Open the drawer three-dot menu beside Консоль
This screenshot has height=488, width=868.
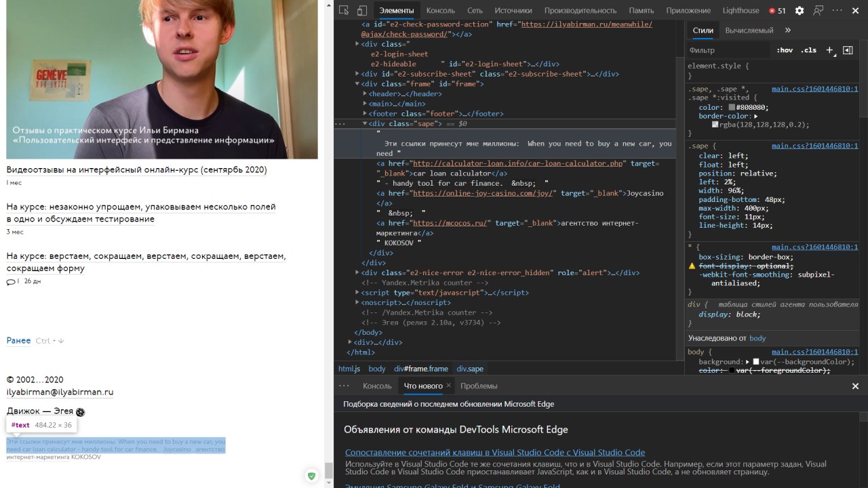click(344, 386)
